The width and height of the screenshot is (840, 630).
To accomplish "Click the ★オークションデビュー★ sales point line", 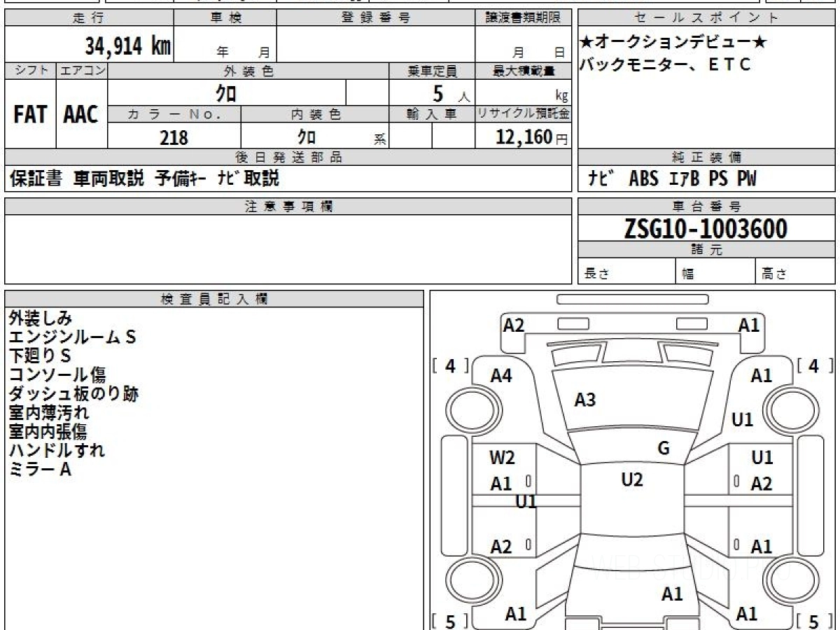I will [x=673, y=43].
